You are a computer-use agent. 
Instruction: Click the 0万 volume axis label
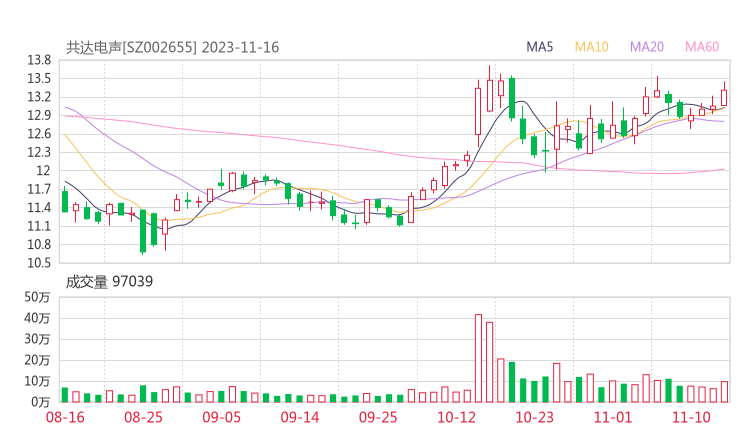pyautogui.click(x=41, y=402)
